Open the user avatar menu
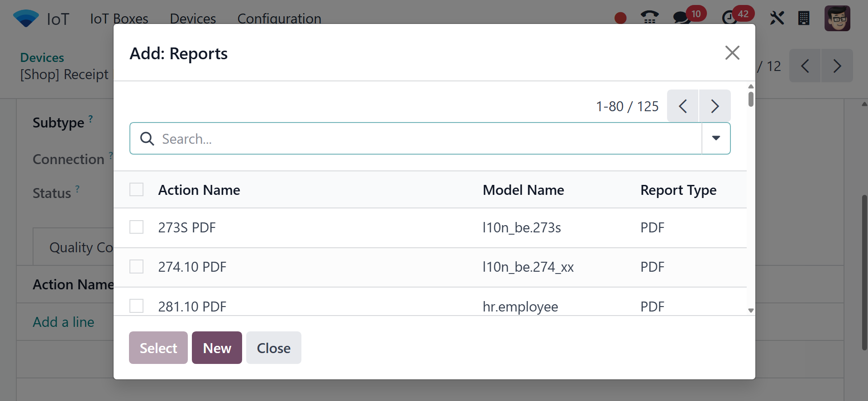 click(837, 18)
